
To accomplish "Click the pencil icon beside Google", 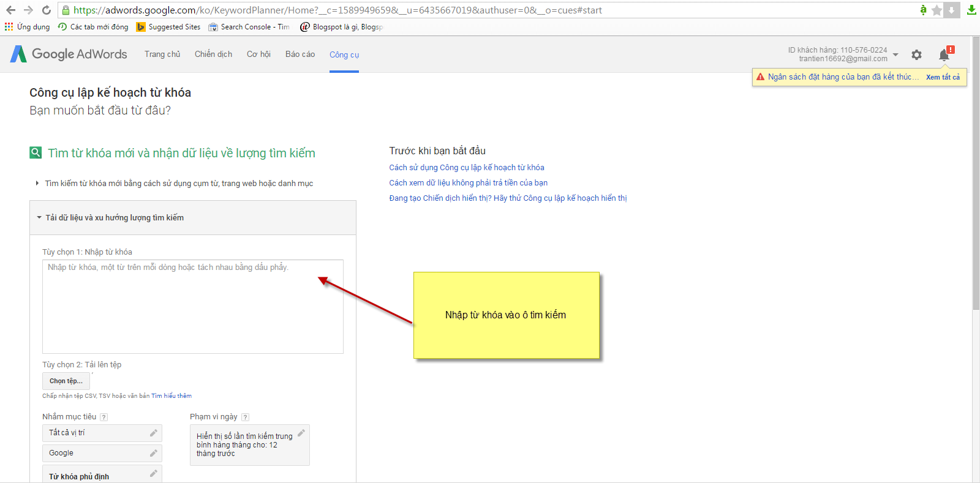I will [153, 453].
